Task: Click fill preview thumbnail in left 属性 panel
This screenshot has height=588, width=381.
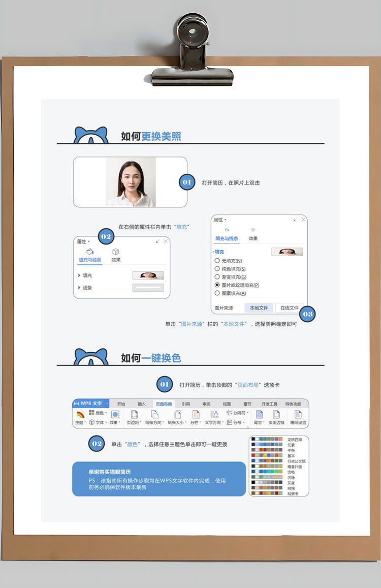Action: point(148,275)
